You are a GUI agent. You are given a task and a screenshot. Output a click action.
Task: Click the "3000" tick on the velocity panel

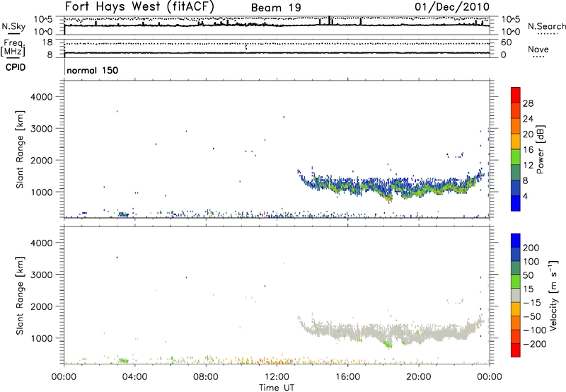coord(41,275)
